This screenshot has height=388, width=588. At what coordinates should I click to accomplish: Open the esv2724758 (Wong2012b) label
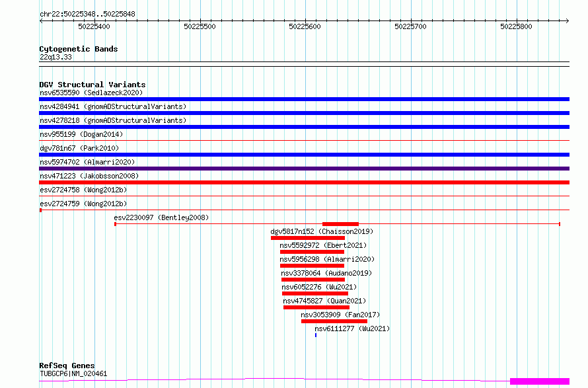(x=83, y=190)
